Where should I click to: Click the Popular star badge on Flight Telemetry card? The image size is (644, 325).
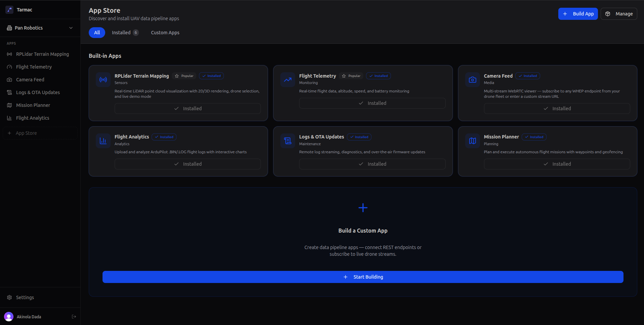click(351, 76)
